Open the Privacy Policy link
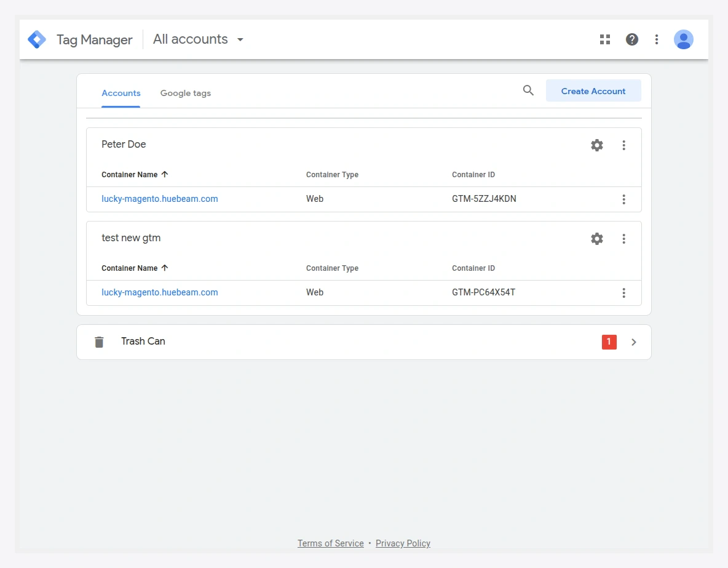 403,543
